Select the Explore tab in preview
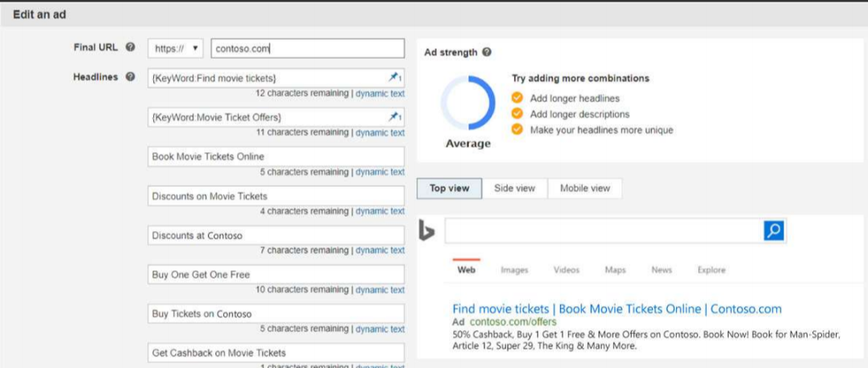868x368 pixels. [x=712, y=270]
